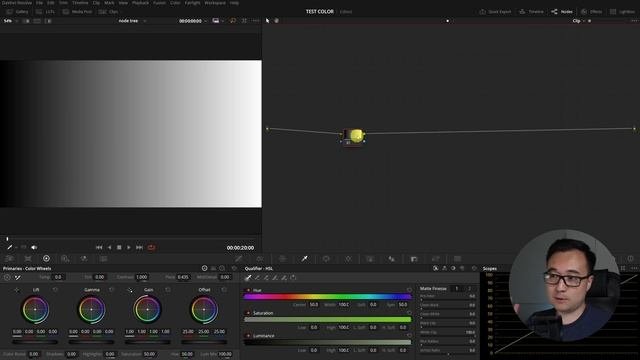
Task: Select the arrow selection tool in node editor
Action: tap(267, 21)
